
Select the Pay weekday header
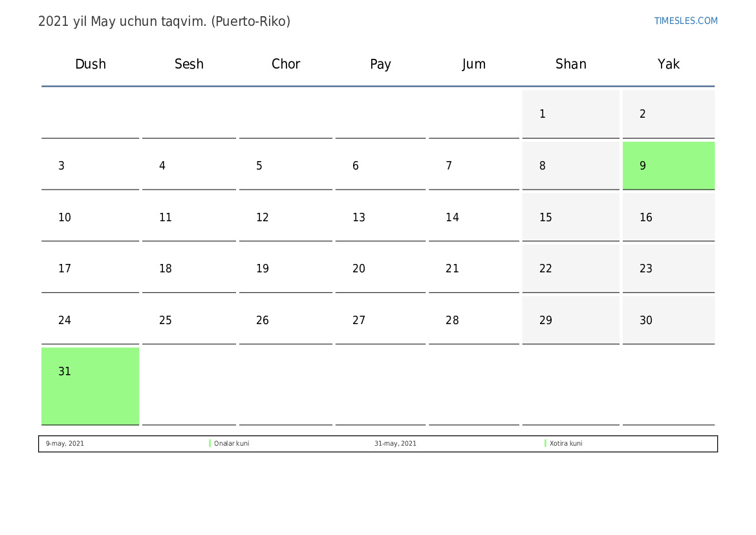380,64
